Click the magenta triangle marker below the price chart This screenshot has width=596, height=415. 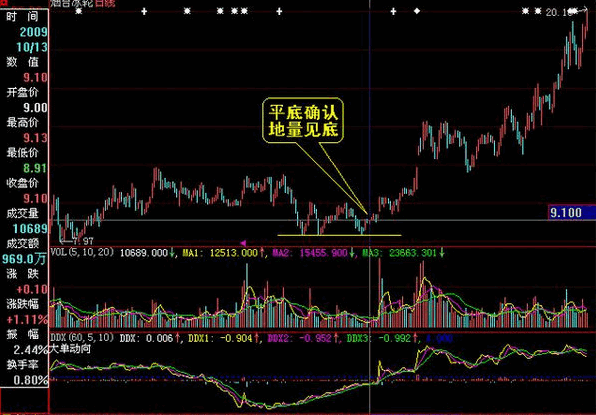coord(243,243)
